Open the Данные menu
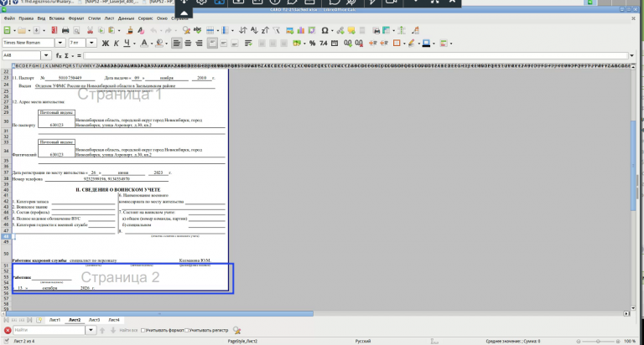 pyautogui.click(x=126, y=18)
